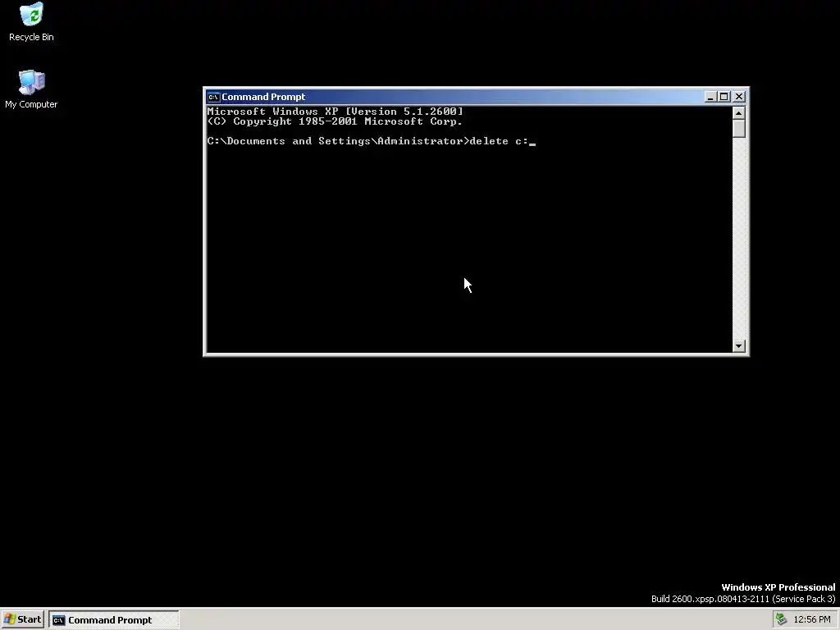Click the scrollbar up arrow
Screen dimensions: 840x630
(739, 113)
